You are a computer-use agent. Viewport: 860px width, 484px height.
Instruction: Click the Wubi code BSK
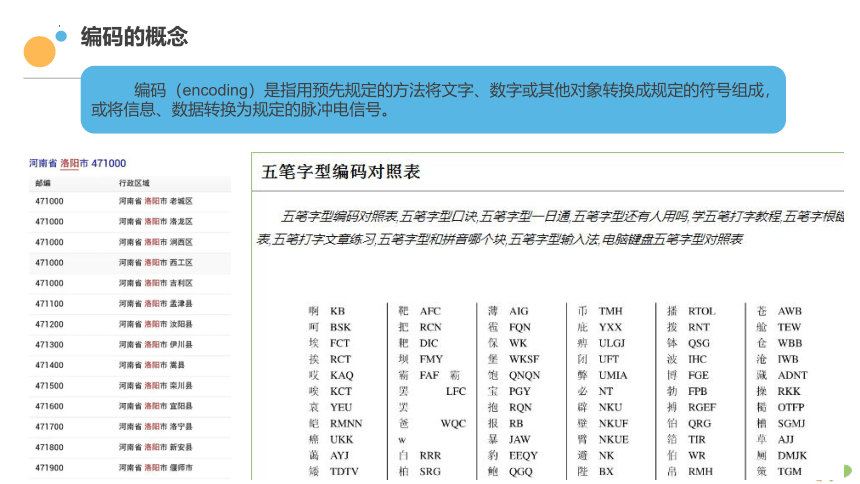340,327
